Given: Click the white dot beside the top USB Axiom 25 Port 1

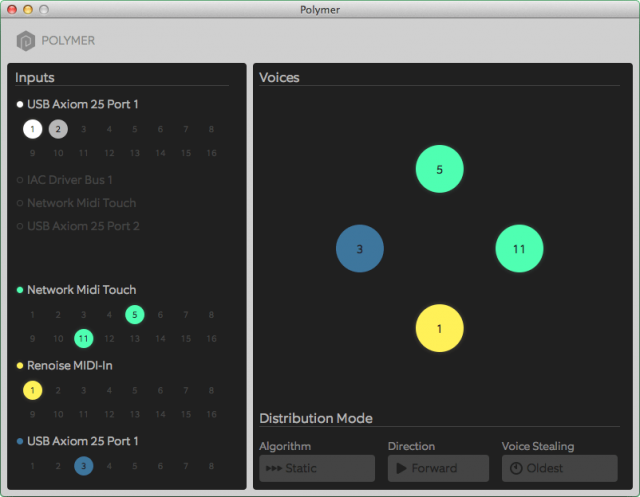Looking at the screenshot, I should (x=20, y=104).
